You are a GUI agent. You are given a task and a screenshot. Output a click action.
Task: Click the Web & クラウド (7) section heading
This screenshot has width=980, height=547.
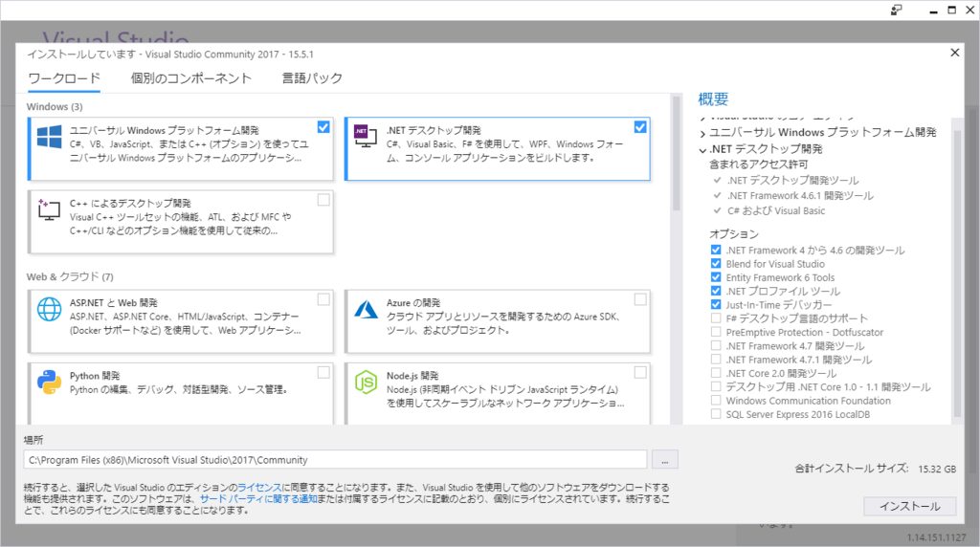70,276
